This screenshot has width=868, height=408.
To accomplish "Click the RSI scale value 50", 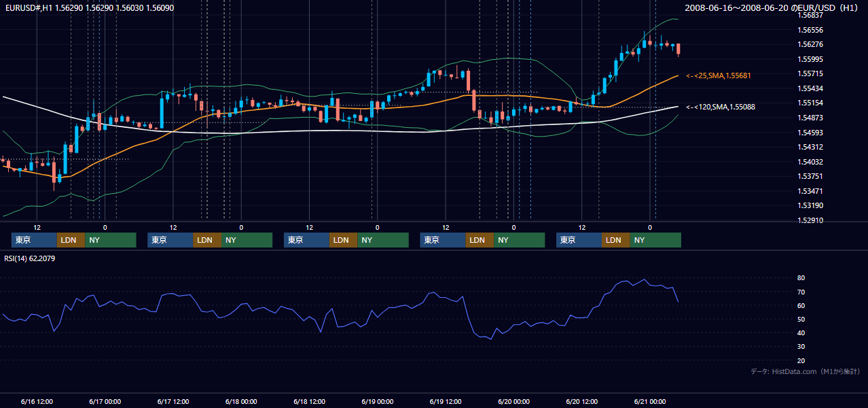I will point(801,319).
